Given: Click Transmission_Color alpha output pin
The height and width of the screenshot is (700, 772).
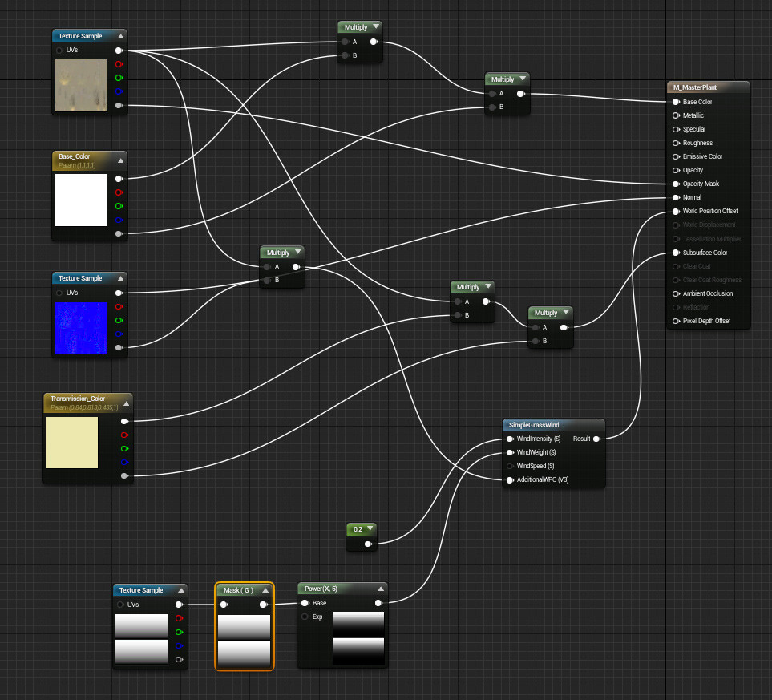Looking at the screenshot, I should point(124,475).
